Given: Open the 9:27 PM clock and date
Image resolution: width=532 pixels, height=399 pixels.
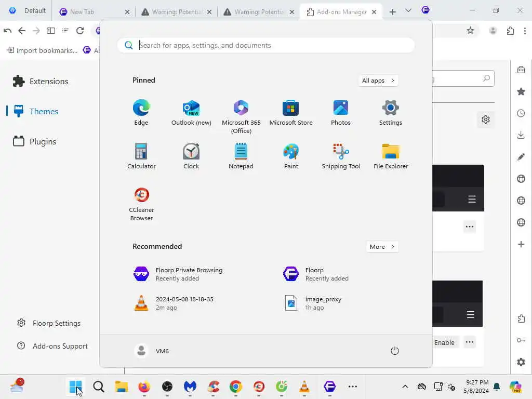Looking at the screenshot, I should pos(477,387).
